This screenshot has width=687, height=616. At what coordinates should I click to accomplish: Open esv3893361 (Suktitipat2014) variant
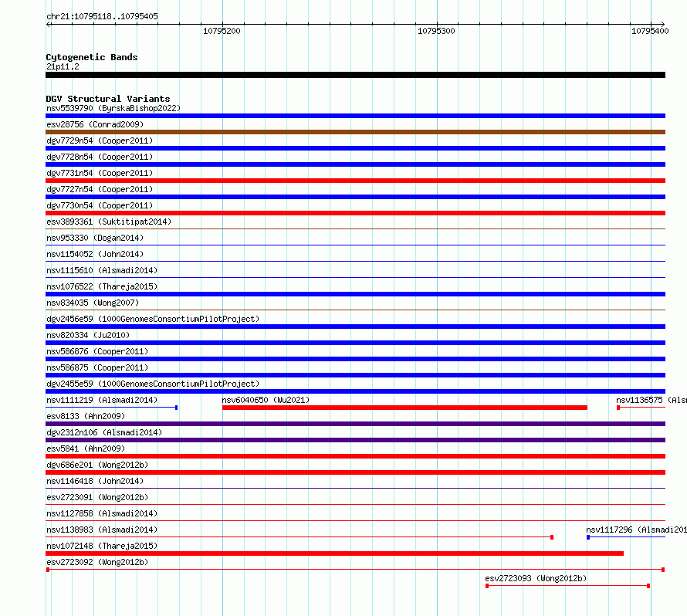point(109,222)
